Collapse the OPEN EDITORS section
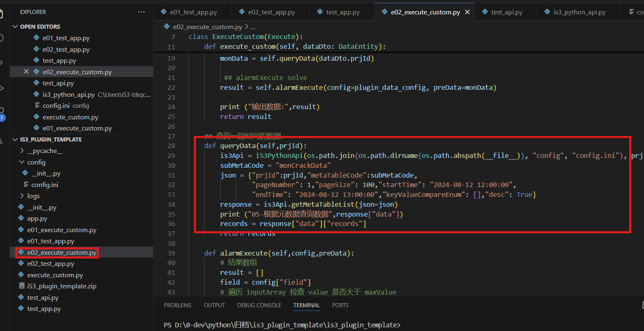This screenshot has width=644, height=331. [x=16, y=27]
